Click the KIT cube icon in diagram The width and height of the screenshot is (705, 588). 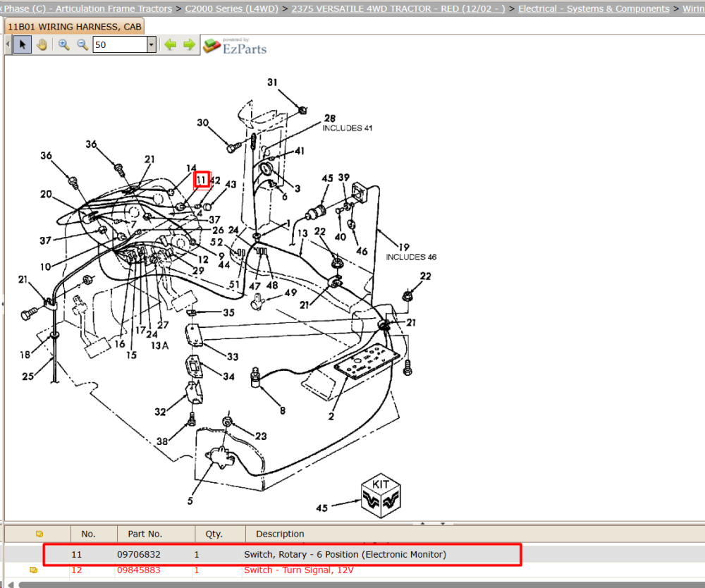(x=381, y=496)
